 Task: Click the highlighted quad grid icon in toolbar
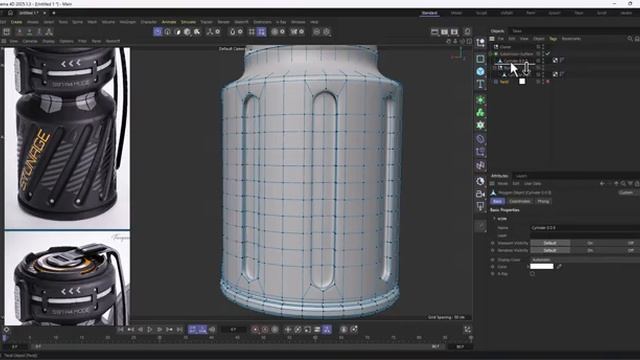pos(261,32)
